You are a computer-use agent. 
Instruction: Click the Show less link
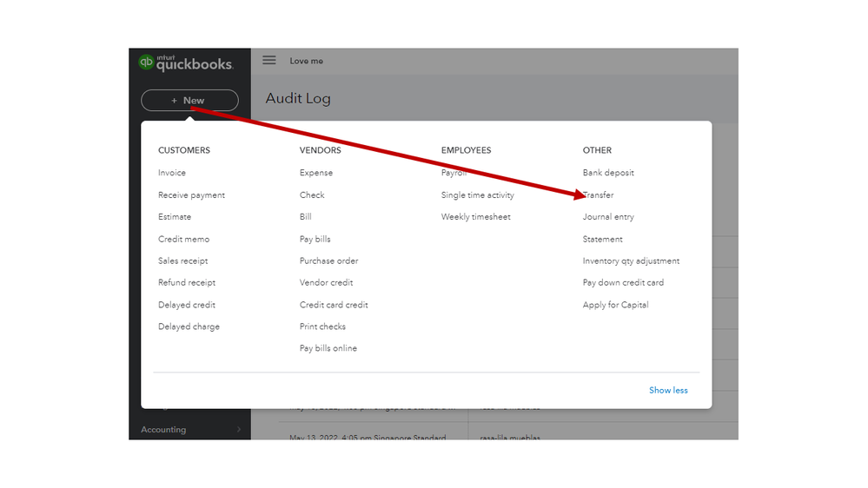pos(668,390)
